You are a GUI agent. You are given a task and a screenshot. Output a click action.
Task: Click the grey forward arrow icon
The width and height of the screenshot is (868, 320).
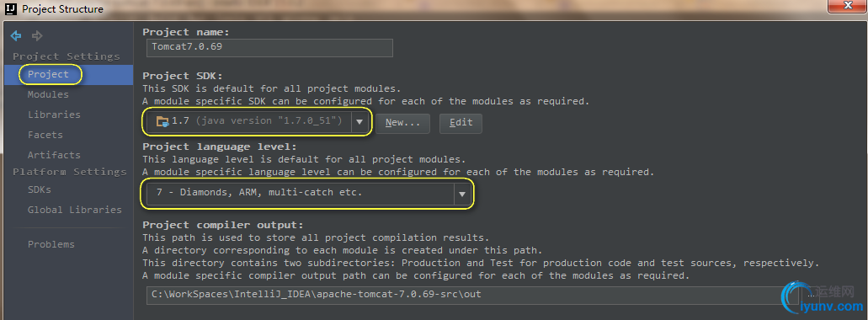click(x=37, y=36)
